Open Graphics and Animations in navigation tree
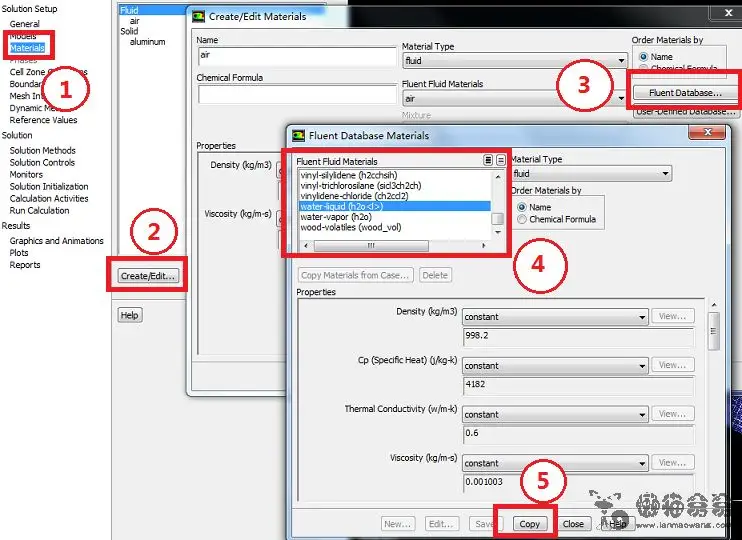The width and height of the screenshot is (742, 540). click(x=56, y=241)
